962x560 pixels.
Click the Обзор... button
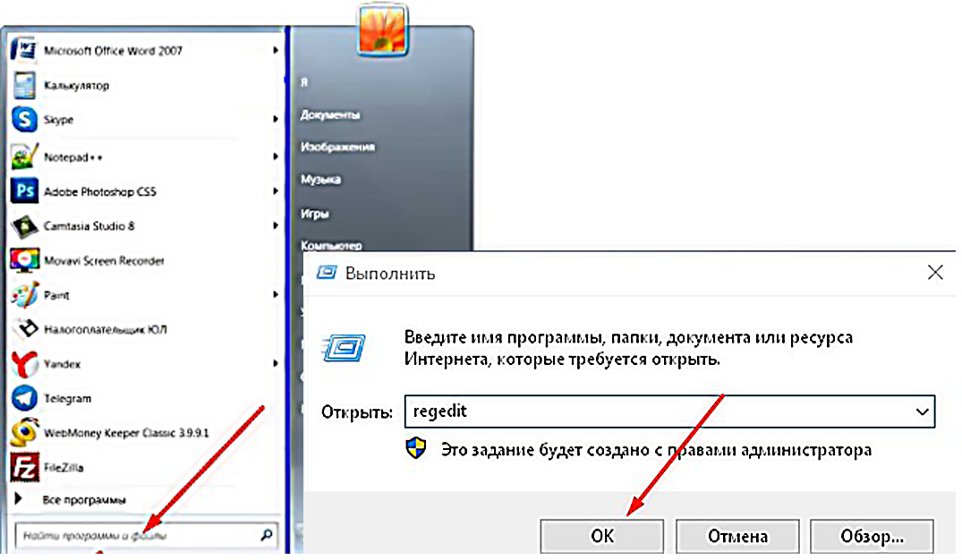(x=872, y=537)
